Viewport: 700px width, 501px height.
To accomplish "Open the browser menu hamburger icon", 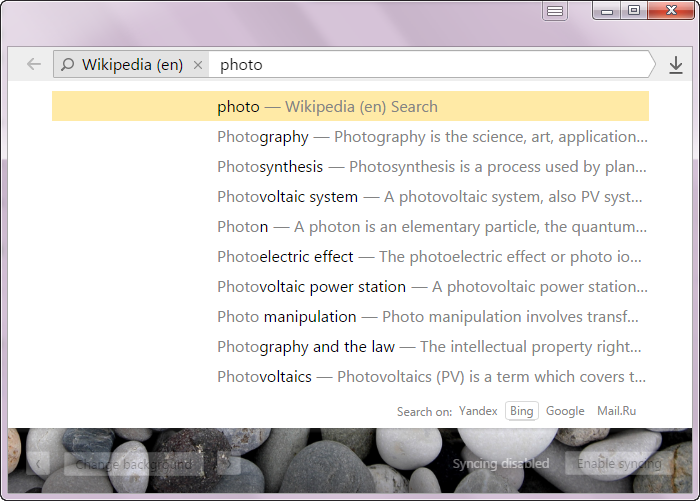I will [x=555, y=11].
